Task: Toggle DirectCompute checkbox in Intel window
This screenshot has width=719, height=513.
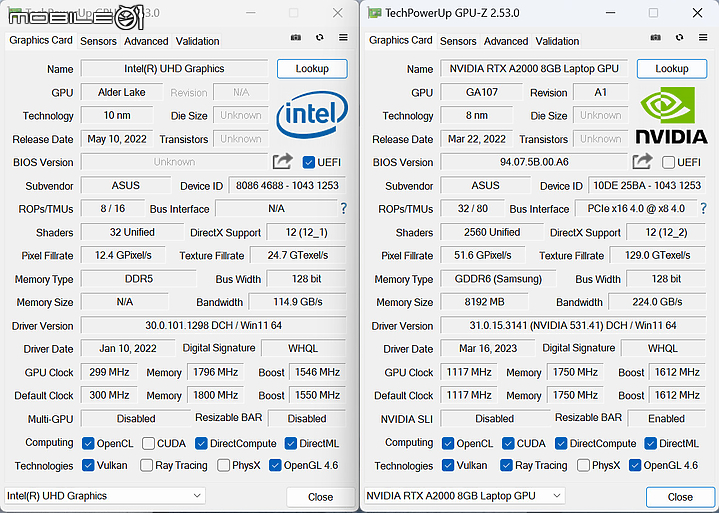Action: tap(201, 443)
